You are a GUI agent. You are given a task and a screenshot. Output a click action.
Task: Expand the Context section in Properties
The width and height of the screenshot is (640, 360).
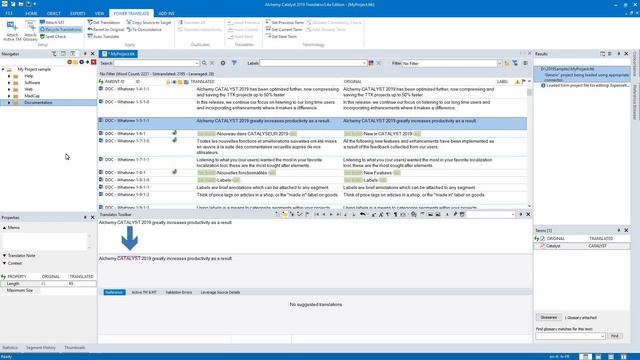[x=4, y=263]
